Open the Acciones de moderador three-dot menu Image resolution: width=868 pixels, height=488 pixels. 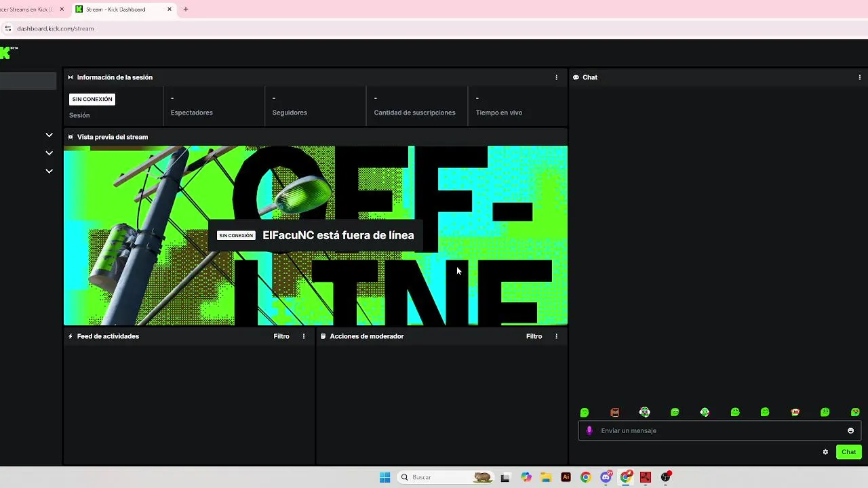557,336
